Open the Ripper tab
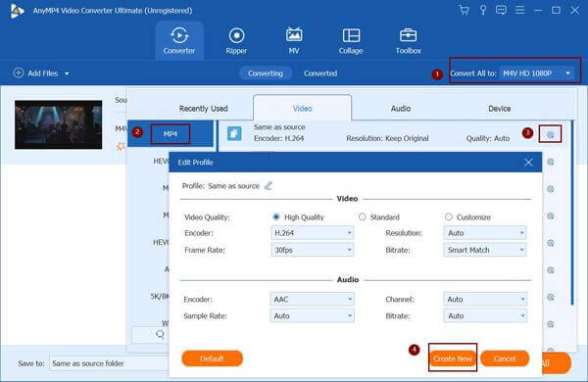 [236, 40]
